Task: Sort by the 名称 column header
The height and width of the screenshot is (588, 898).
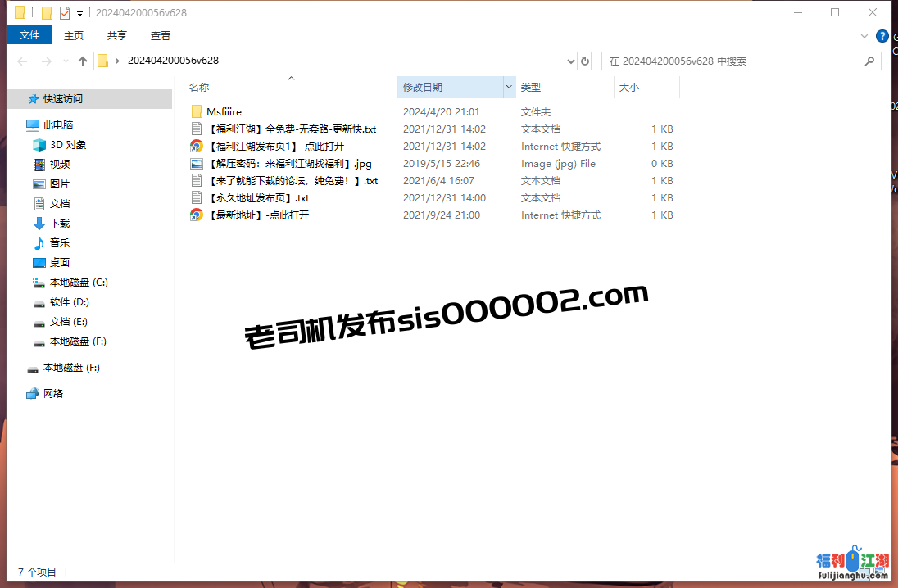Action: (199, 87)
